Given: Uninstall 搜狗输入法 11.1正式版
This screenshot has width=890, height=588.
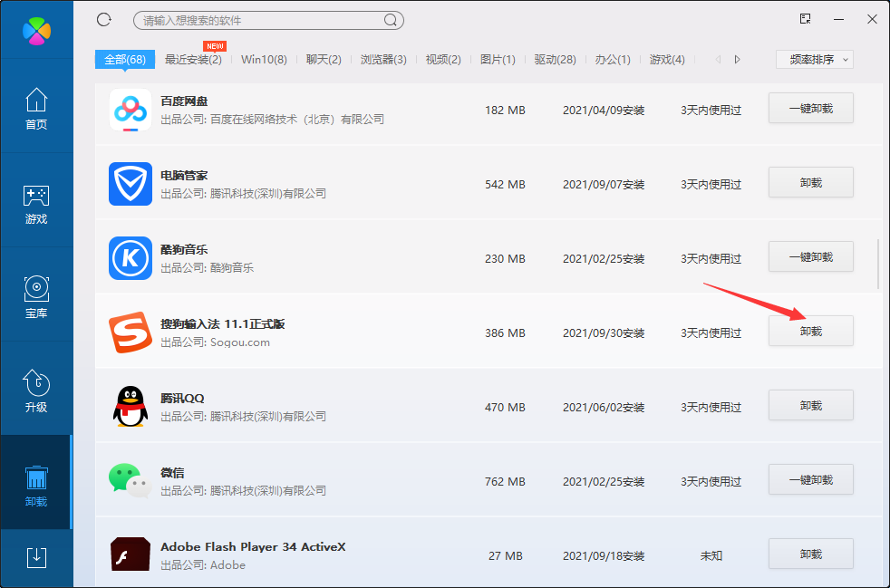Looking at the screenshot, I should coord(811,331).
